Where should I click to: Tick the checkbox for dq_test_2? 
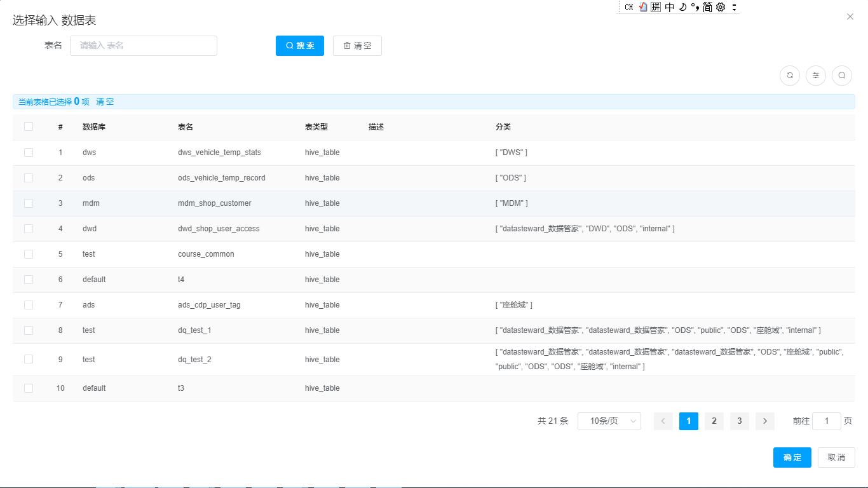click(29, 359)
